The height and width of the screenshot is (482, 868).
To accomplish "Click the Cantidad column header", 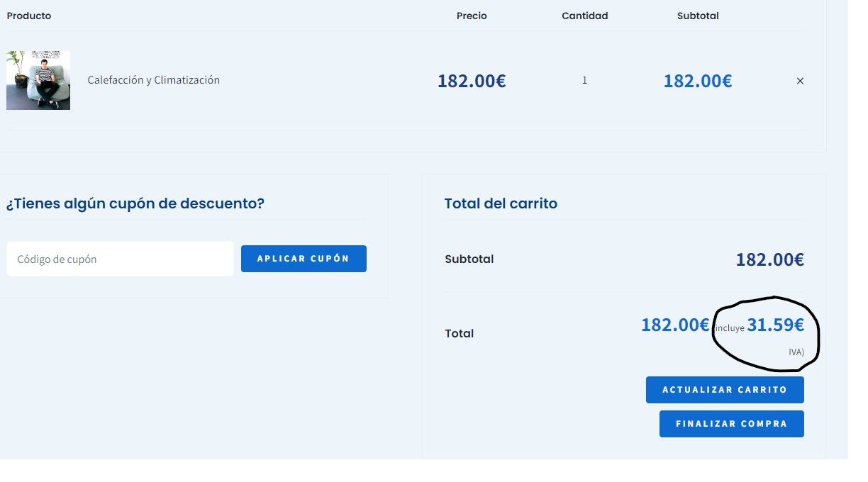I will pos(585,16).
